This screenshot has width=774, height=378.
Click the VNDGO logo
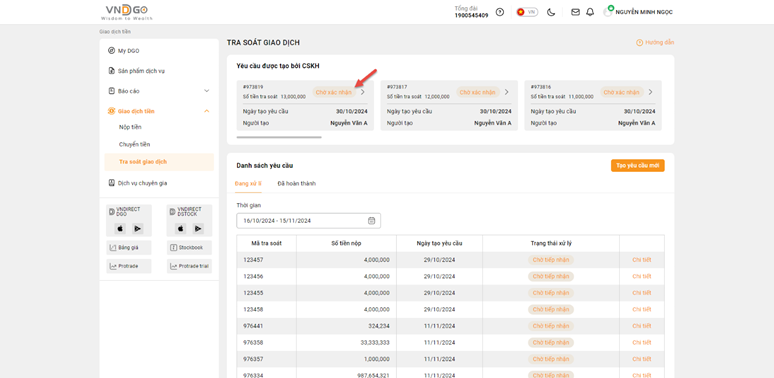[x=126, y=12]
